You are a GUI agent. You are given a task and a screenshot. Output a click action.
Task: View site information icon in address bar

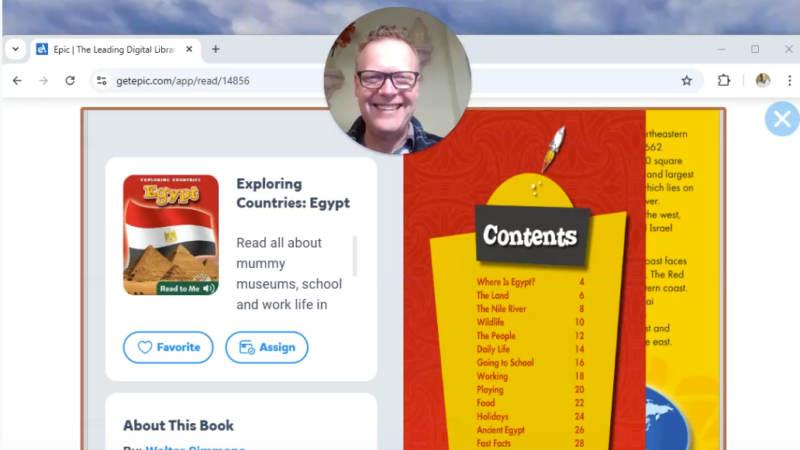[102, 81]
